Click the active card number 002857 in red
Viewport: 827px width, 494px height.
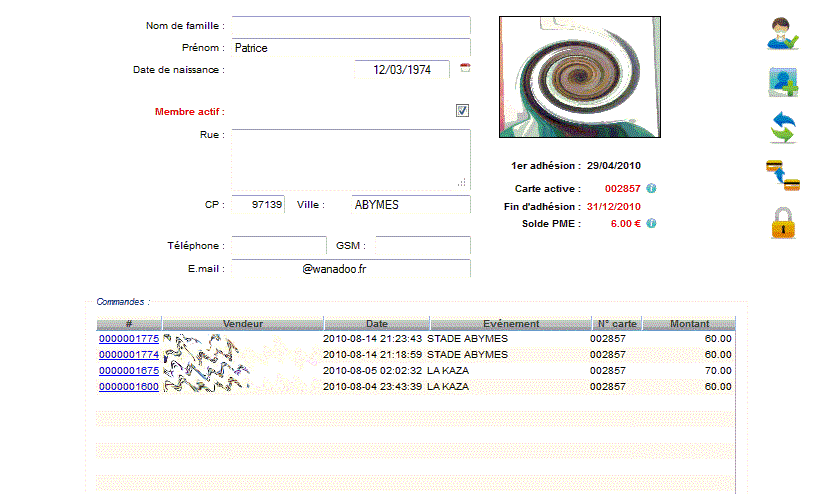coord(622,189)
